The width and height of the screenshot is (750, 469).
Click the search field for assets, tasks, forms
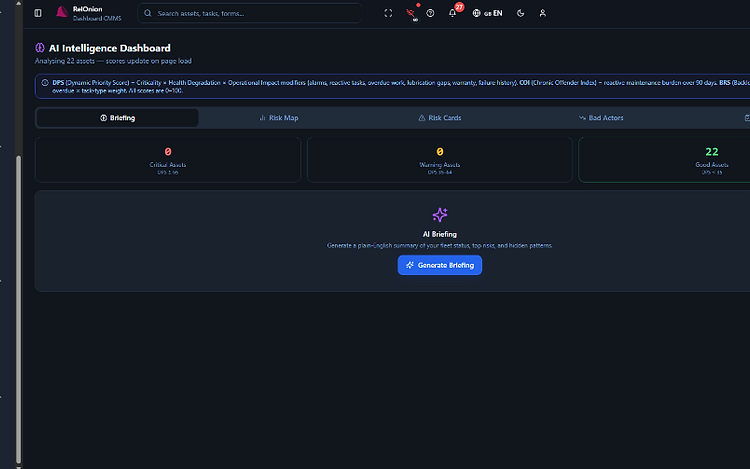tap(250, 13)
